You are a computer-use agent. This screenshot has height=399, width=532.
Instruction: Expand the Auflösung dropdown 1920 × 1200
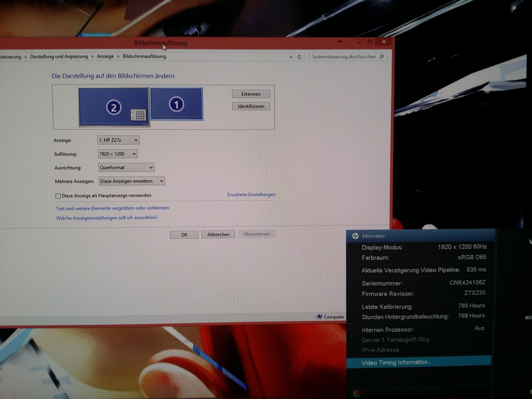118,154
